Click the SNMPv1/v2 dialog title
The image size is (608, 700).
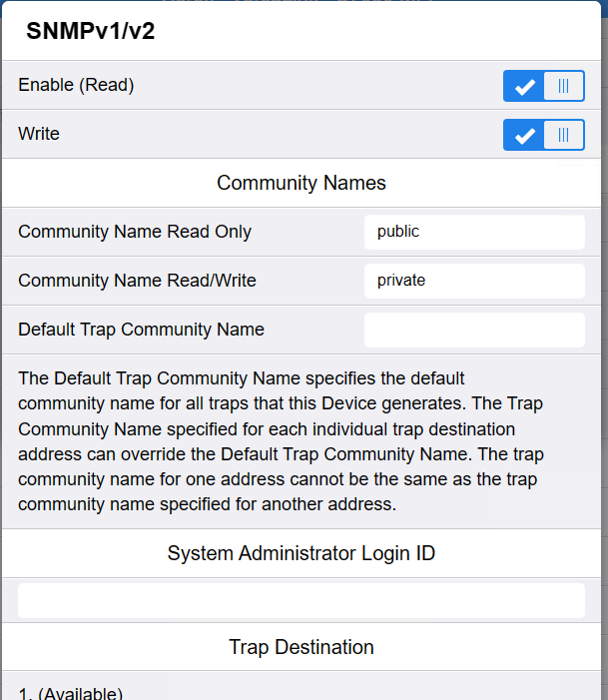point(91,31)
